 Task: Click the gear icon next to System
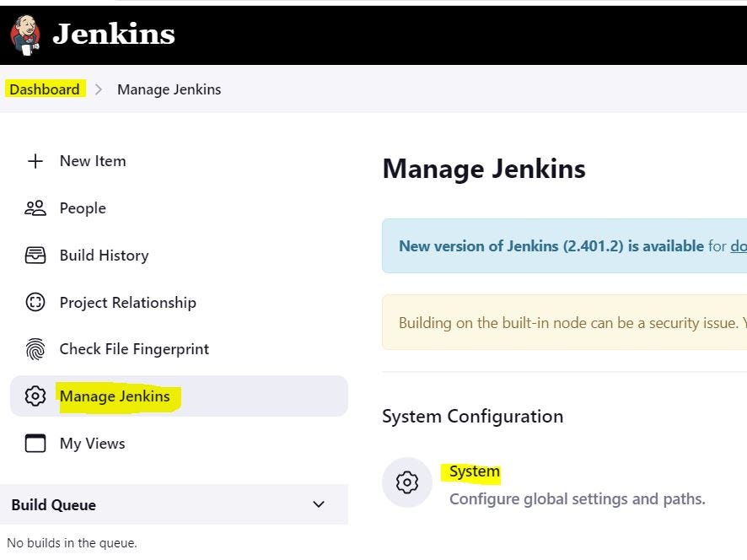coord(407,482)
